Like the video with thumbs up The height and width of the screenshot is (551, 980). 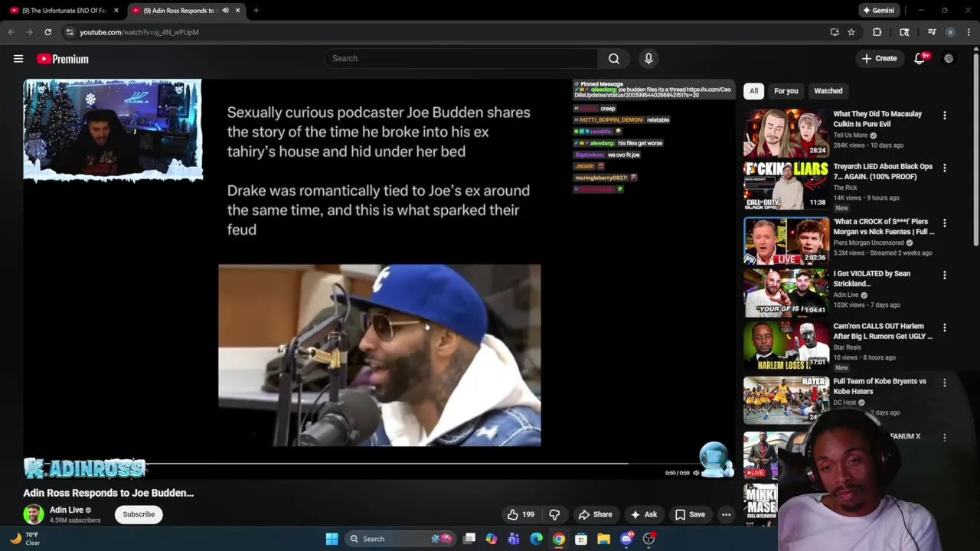click(x=521, y=514)
